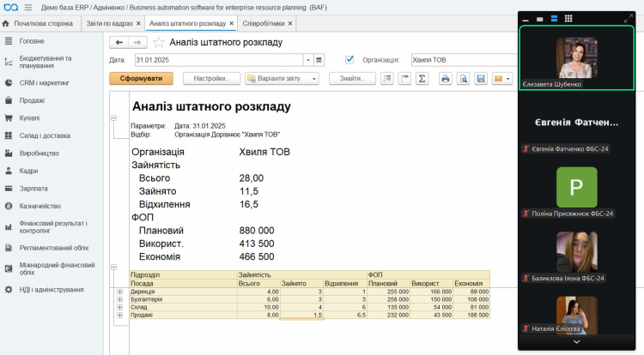Open Зарплата section in sidebar
644x355 pixels.
pos(34,188)
